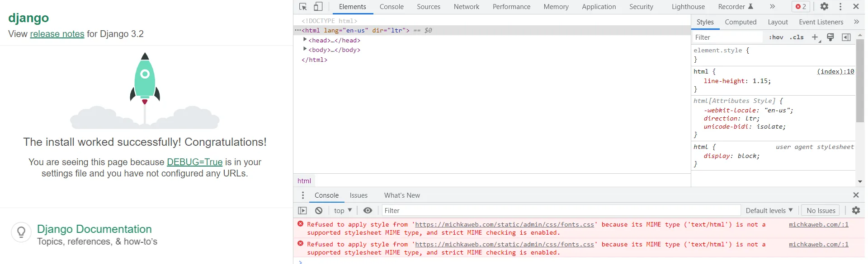The image size is (868, 264).
Task: Open DevTools settings gear icon
Action: pos(825,6)
